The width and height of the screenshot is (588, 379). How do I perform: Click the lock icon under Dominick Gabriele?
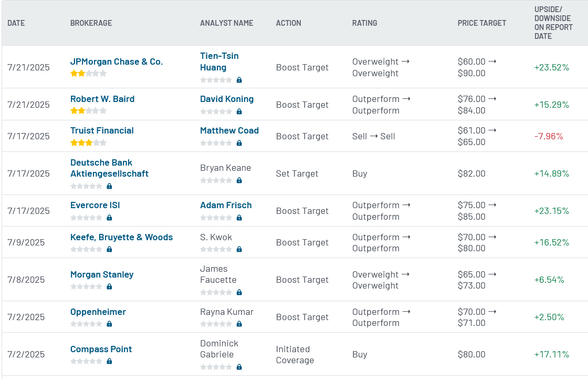coord(239,367)
